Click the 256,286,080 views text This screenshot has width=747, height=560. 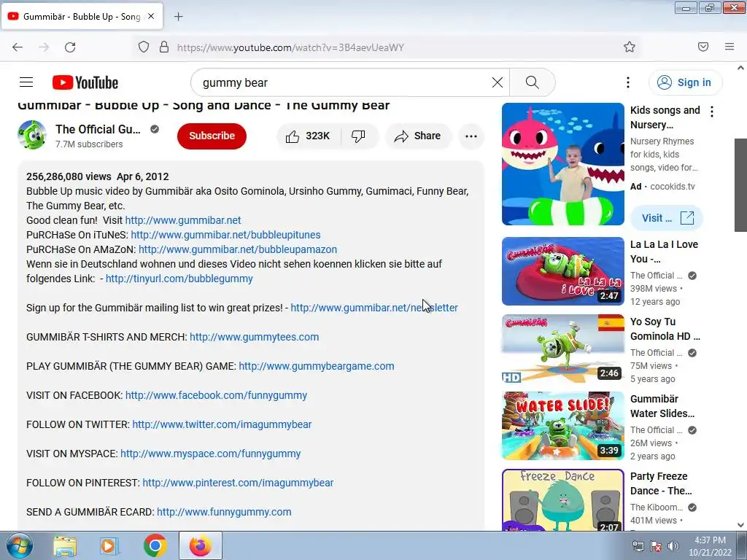(69, 176)
